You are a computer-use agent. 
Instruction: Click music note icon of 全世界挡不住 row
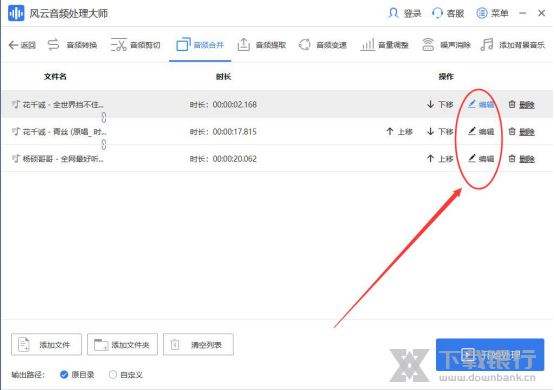(x=16, y=104)
